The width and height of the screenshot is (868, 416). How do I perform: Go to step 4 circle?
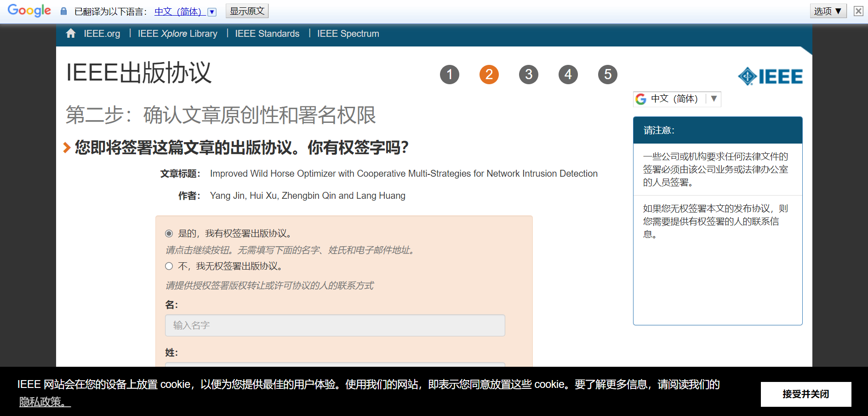(568, 75)
